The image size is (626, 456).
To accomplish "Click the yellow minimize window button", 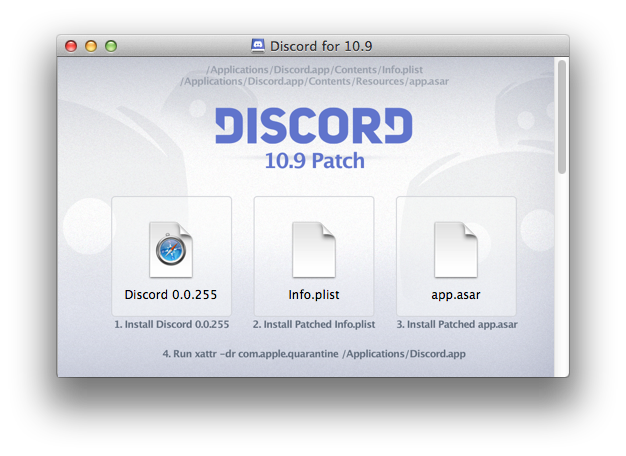I will [91, 46].
